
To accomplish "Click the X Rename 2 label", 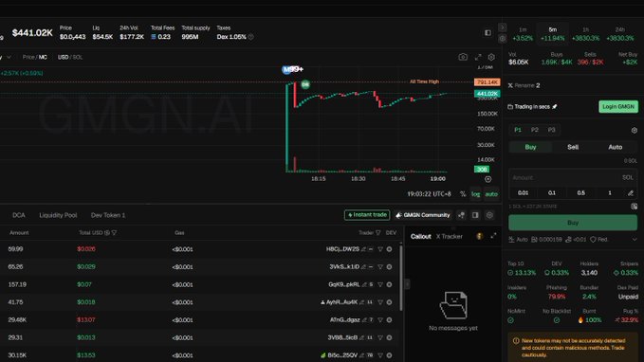I will click(x=524, y=85).
